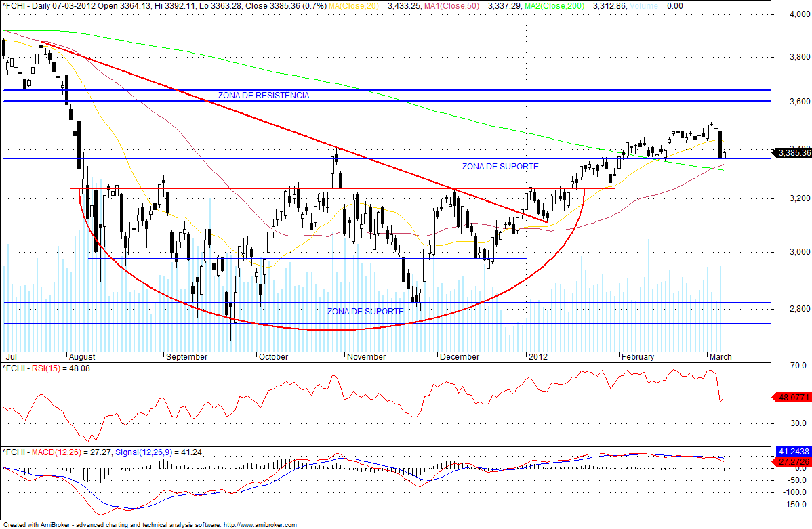Image resolution: width=812 pixels, height=529 pixels.
Task: Click the ZONA DE RESISTÊNCIA label
Action: tap(264, 96)
